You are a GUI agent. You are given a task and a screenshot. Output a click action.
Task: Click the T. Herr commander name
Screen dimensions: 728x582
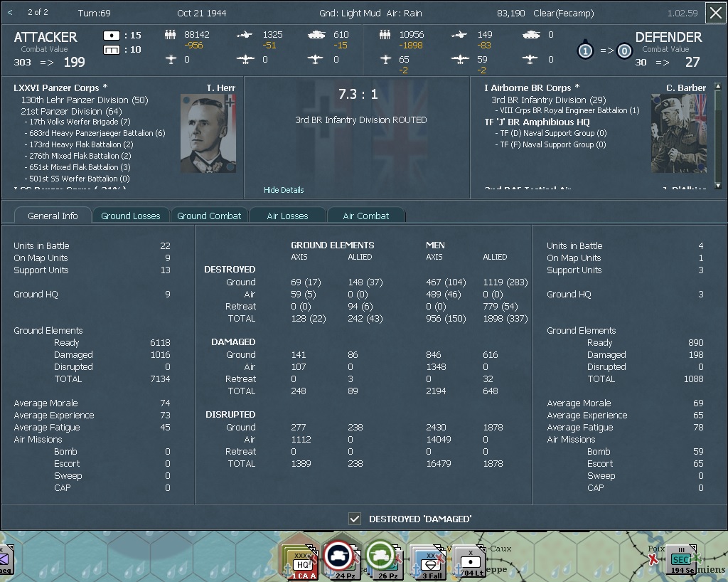click(220, 88)
